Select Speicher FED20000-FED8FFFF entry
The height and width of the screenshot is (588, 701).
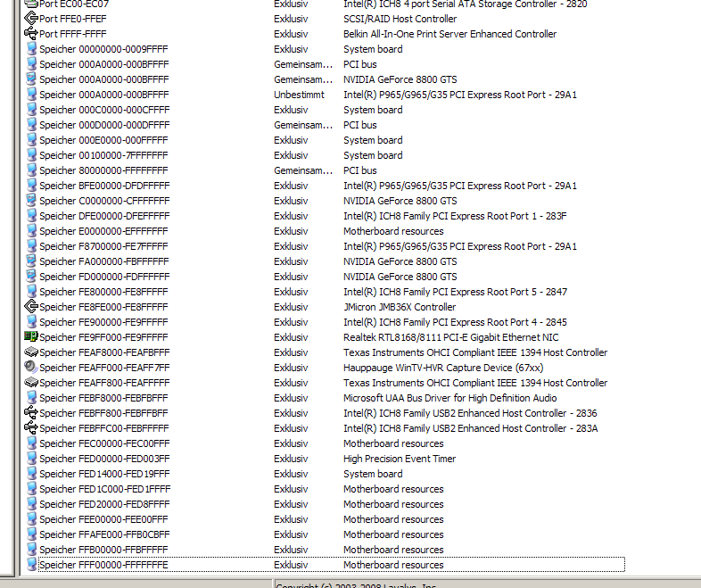click(x=104, y=504)
